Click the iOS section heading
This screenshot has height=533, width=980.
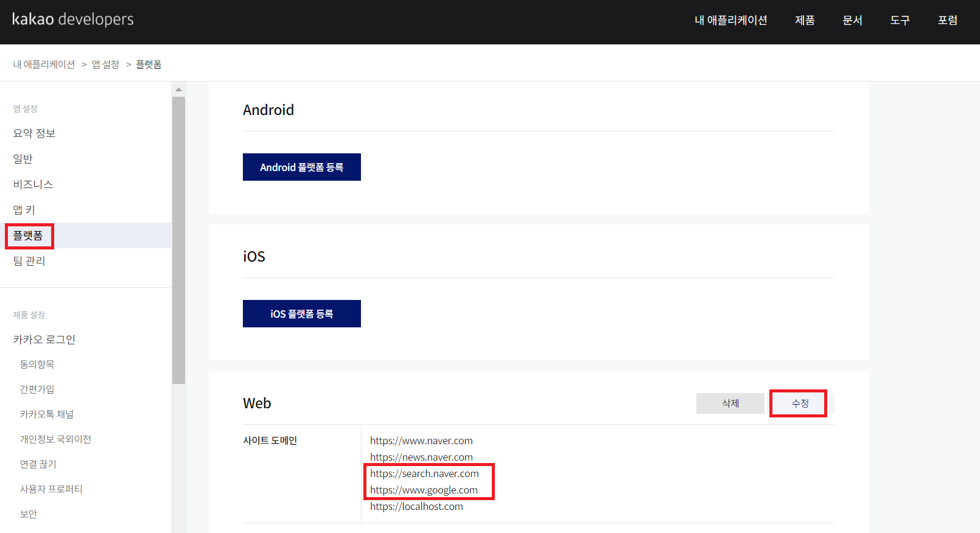(x=254, y=257)
